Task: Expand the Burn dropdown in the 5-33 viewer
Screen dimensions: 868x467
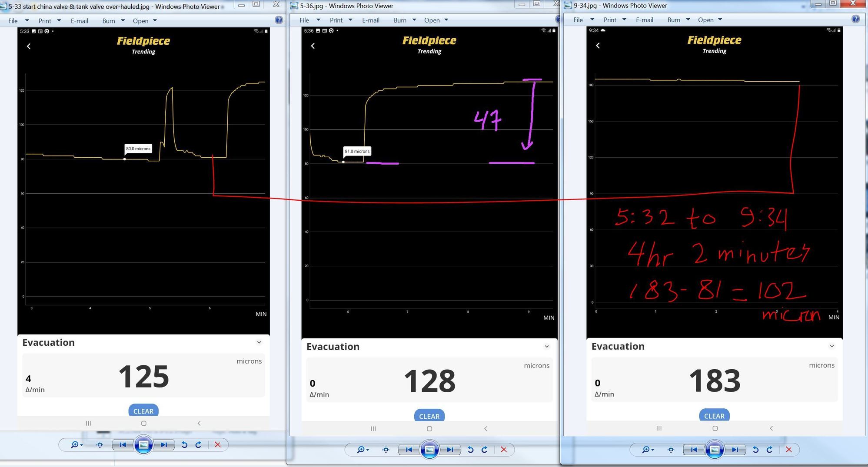Action: [113, 20]
